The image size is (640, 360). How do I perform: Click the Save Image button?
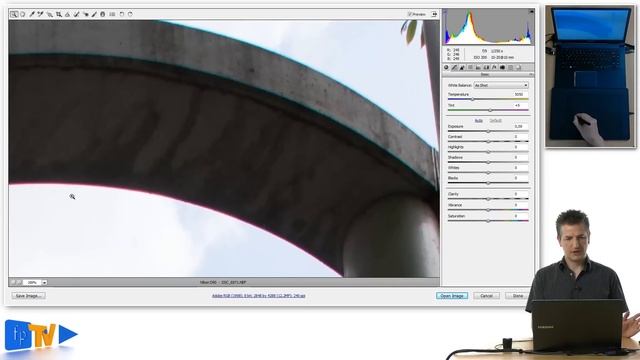coord(28,296)
